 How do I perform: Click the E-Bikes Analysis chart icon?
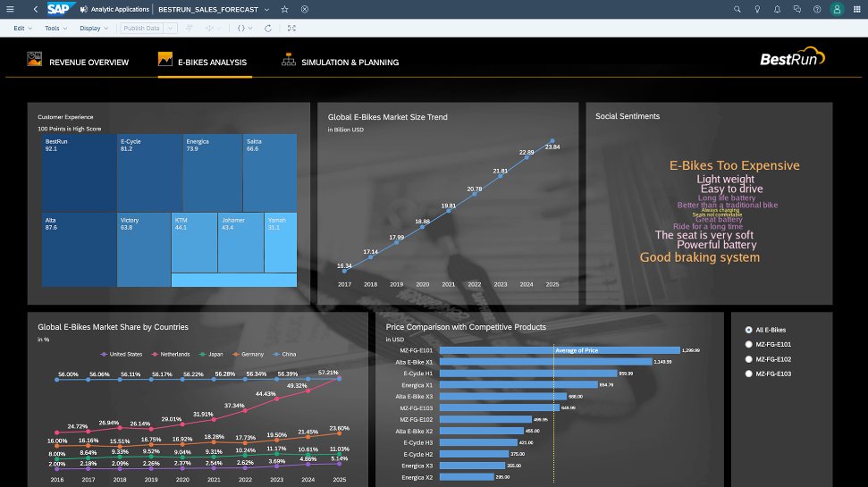(x=165, y=59)
